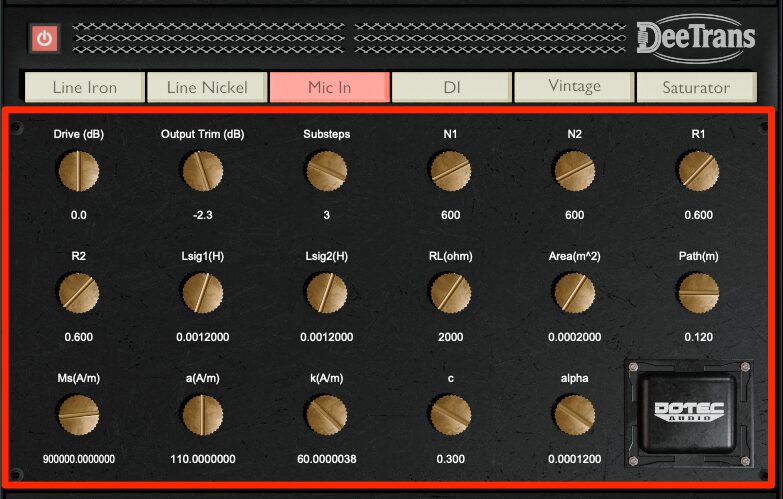This screenshot has width=783, height=499.
Task: Select the Mic In preset
Action: [x=329, y=87]
